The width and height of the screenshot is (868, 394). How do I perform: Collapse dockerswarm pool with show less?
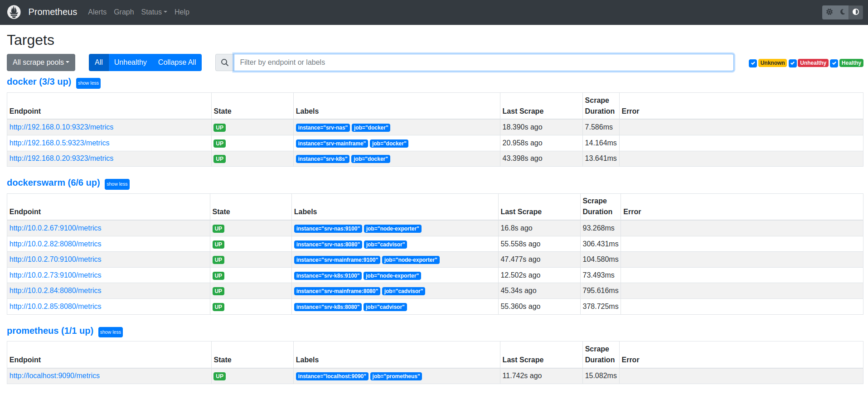[117, 184]
